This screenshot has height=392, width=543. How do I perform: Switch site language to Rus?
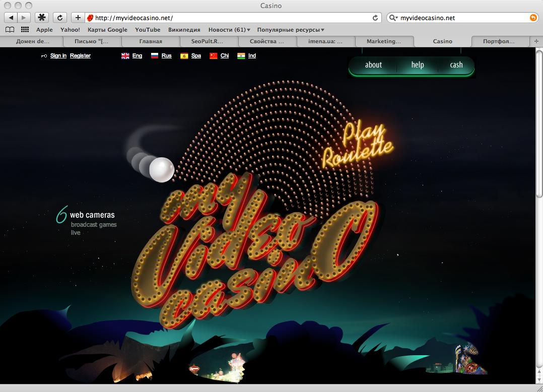(x=167, y=56)
